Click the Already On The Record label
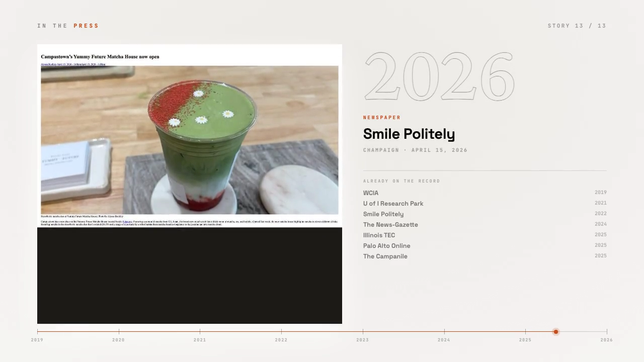Viewport: 644px width, 362px height. click(401, 181)
